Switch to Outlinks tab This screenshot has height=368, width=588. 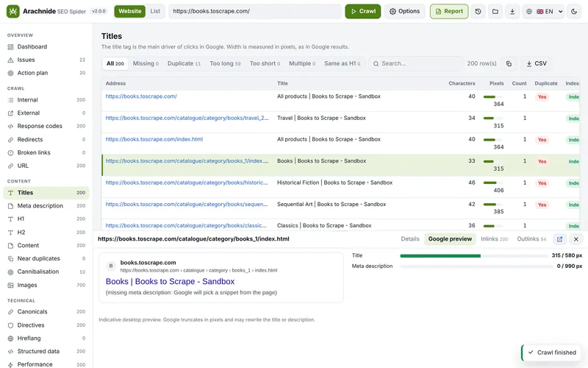pos(531,238)
